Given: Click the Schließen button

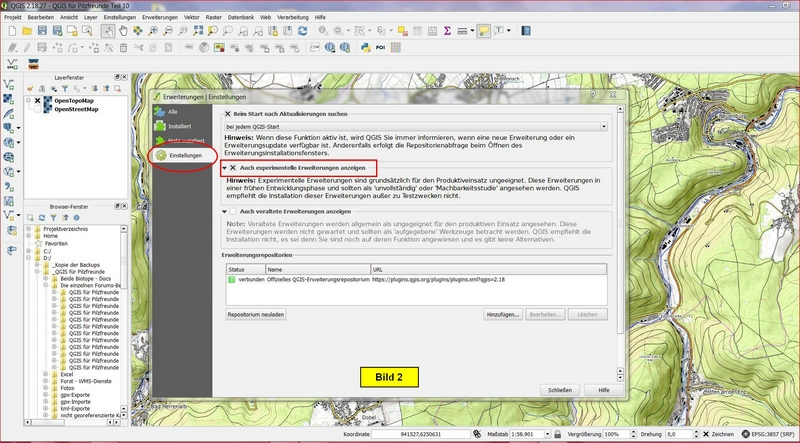Looking at the screenshot, I should pos(560,389).
